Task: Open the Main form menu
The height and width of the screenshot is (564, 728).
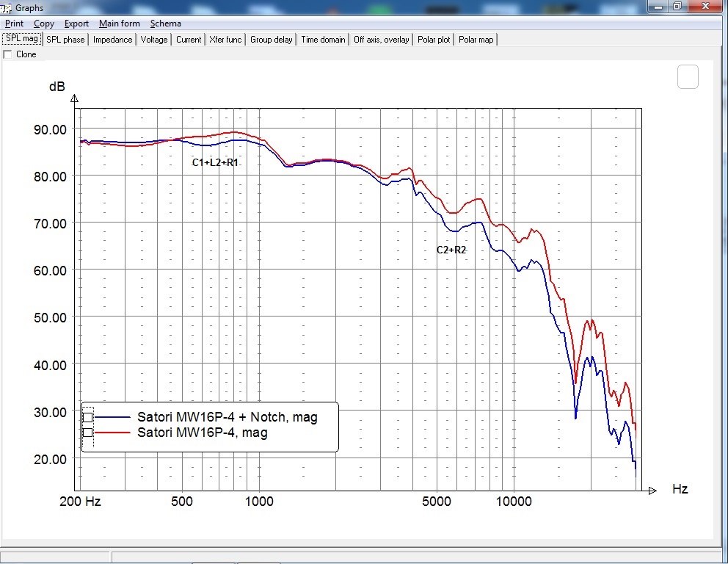Action: tap(120, 23)
